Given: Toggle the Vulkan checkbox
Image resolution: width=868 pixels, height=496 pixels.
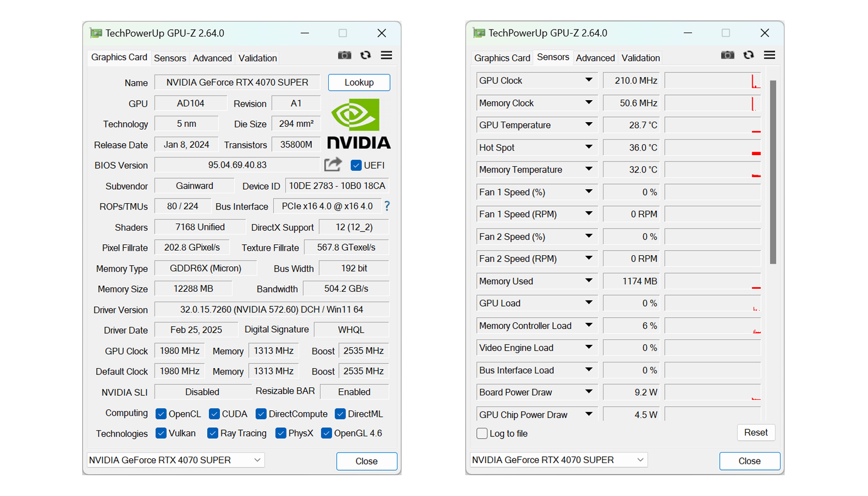Looking at the screenshot, I should (161, 433).
